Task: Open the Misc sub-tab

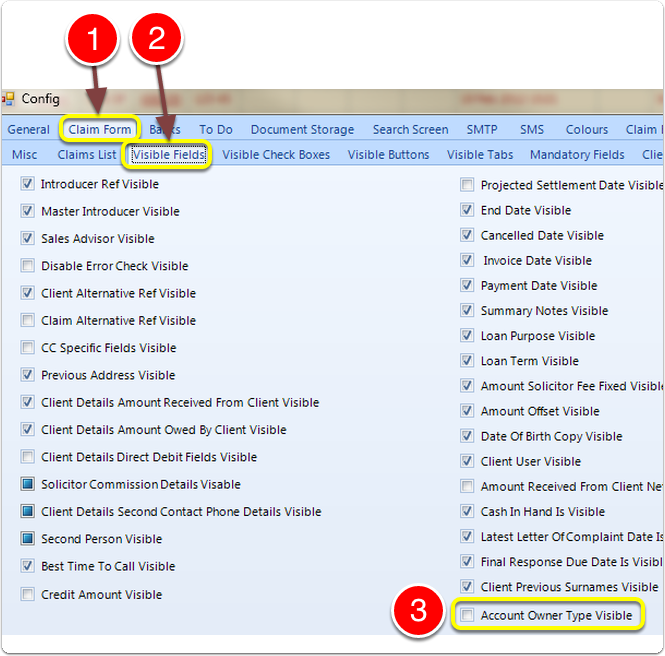Action: click(x=25, y=155)
